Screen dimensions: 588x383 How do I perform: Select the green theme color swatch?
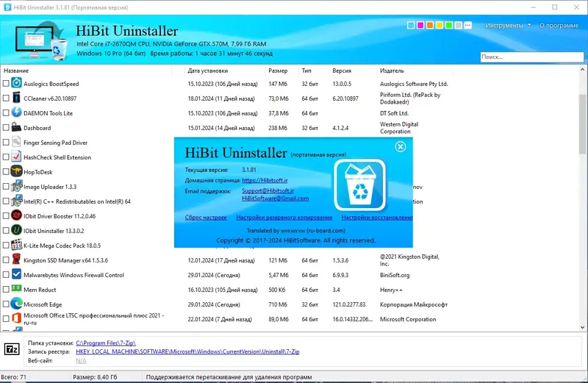(448, 25)
